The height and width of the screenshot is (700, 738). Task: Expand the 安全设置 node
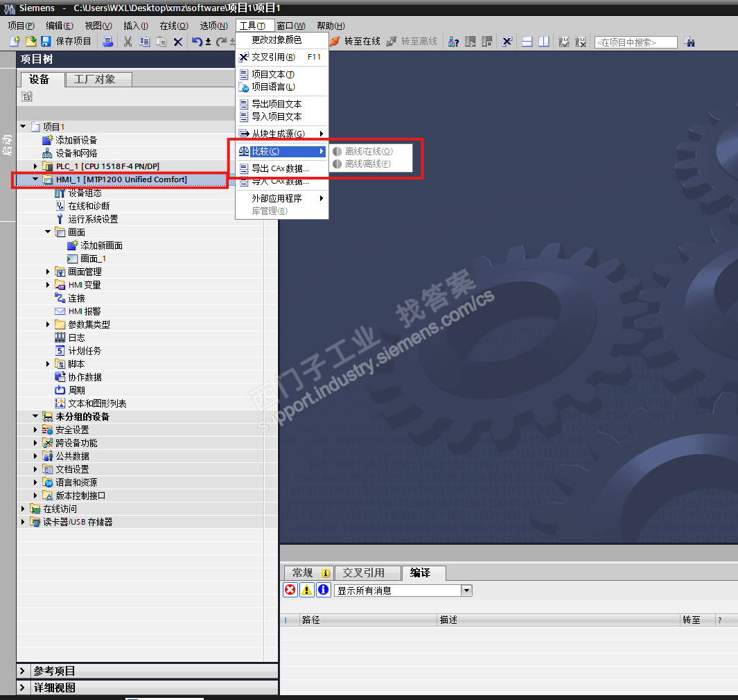pyautogui.click(x=35, y=430)
